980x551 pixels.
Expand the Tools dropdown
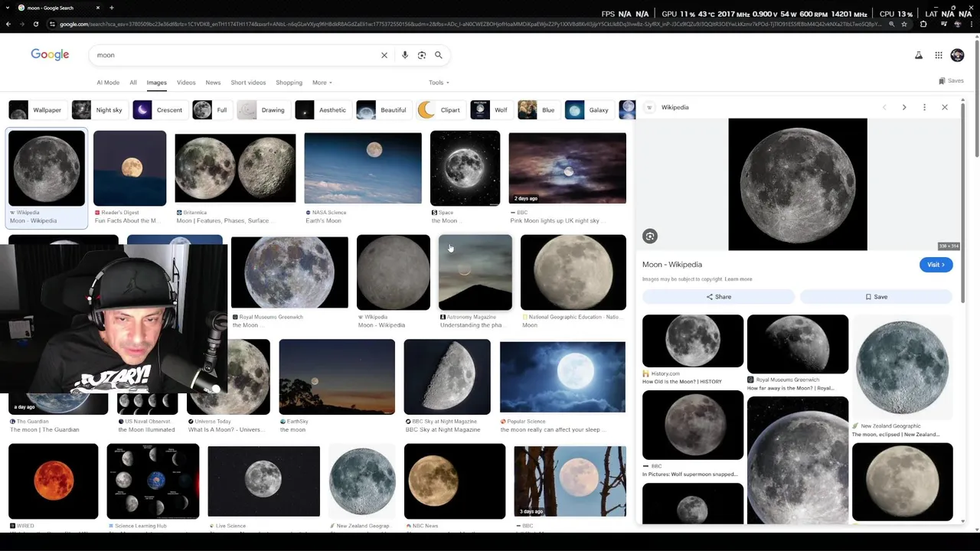[439, 82]
